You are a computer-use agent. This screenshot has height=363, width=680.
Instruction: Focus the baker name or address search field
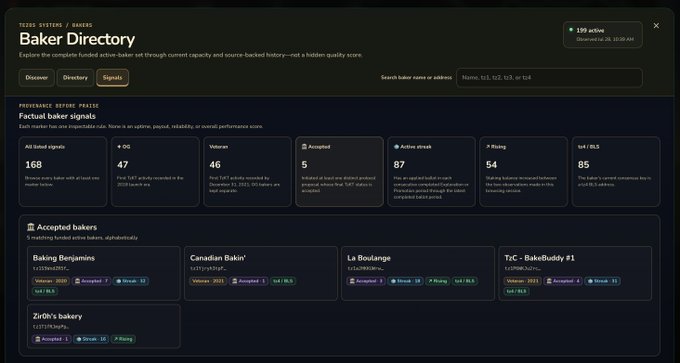(549, 78)
